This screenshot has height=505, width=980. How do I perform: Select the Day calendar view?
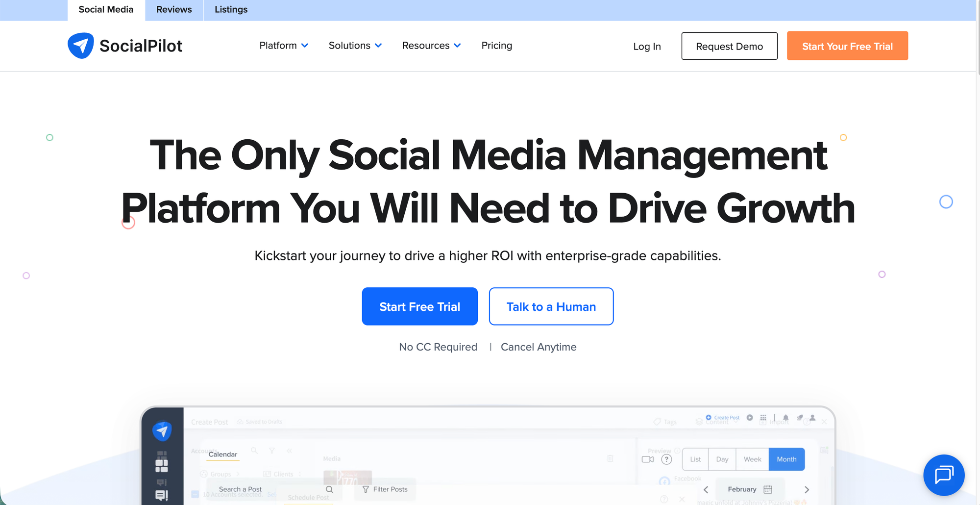click(722, 459)
